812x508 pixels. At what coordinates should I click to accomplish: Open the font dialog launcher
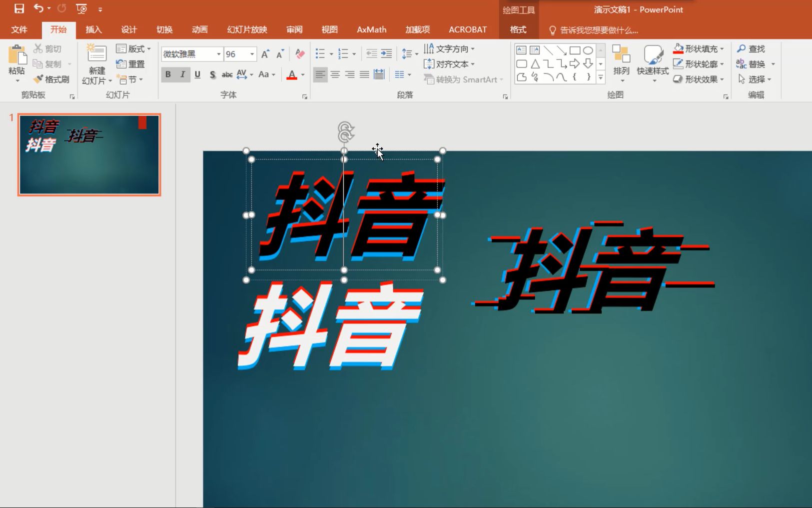click(305, 96)
